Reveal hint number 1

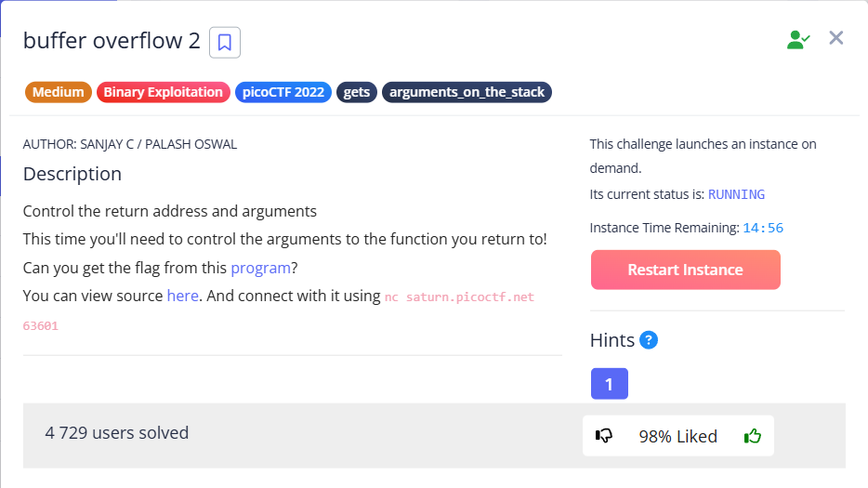(609, 383)
